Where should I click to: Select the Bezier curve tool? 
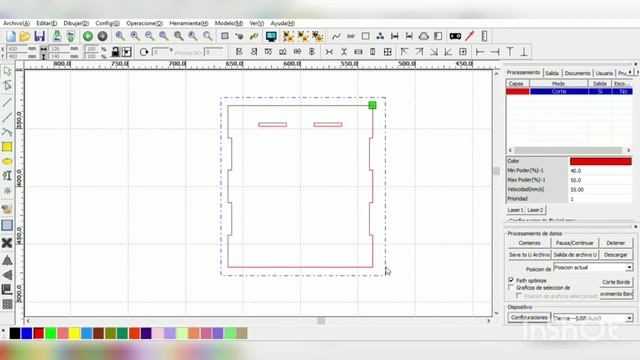(x=7, y=132)
